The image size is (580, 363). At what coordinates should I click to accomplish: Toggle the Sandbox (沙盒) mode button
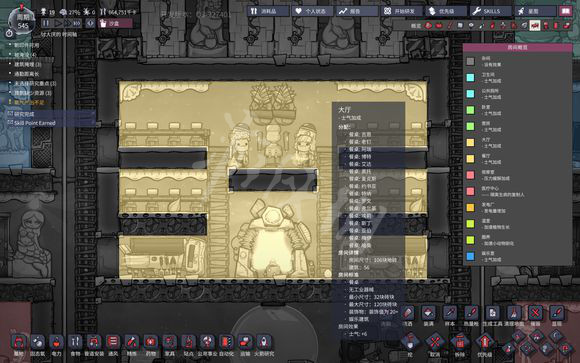(x=115, y=23)
